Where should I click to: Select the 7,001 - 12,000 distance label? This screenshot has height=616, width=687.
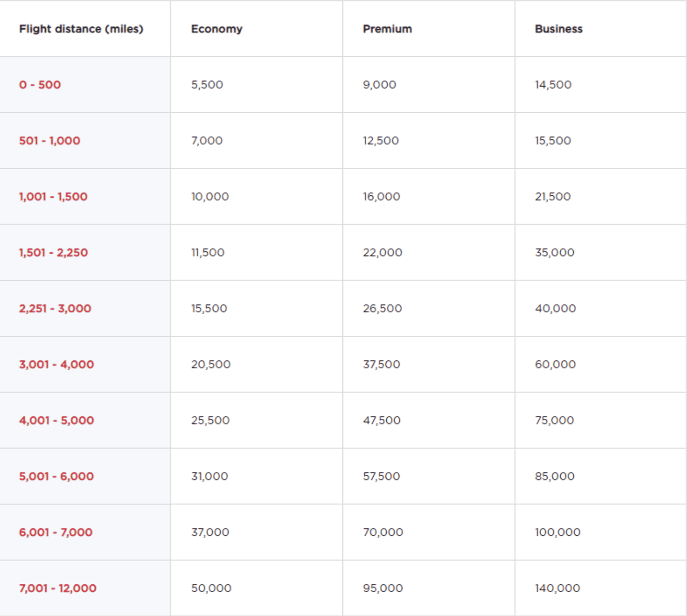58,588
